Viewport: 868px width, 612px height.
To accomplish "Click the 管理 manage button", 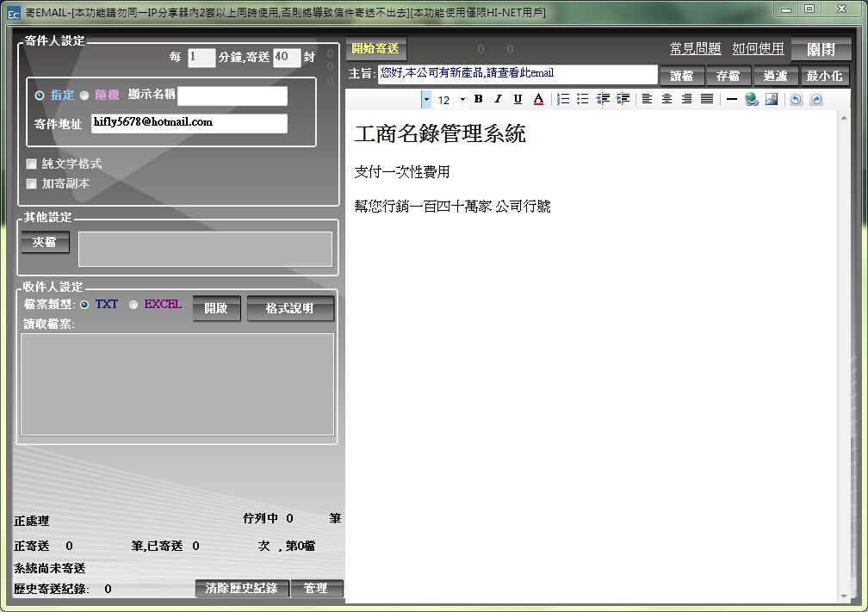I will 316,588.
